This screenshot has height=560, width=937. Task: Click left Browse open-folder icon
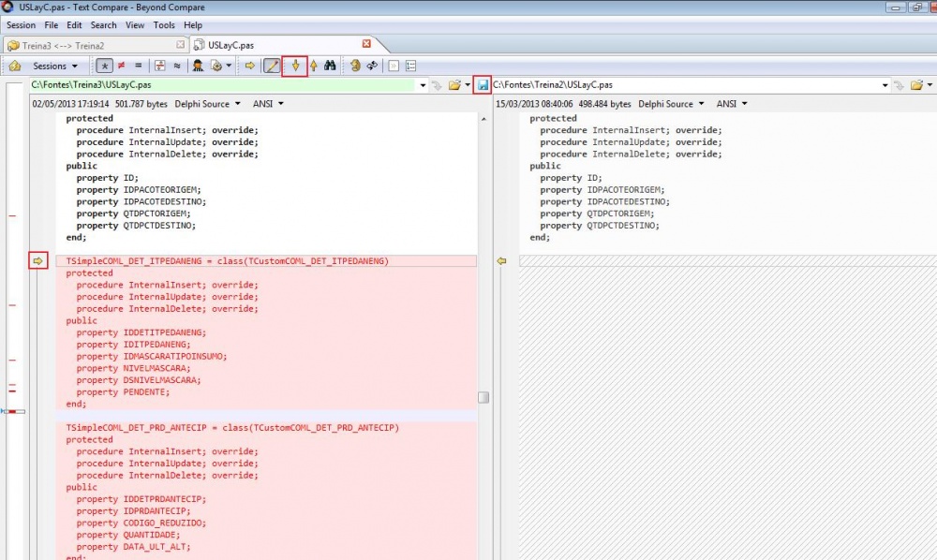coord(454,85)
